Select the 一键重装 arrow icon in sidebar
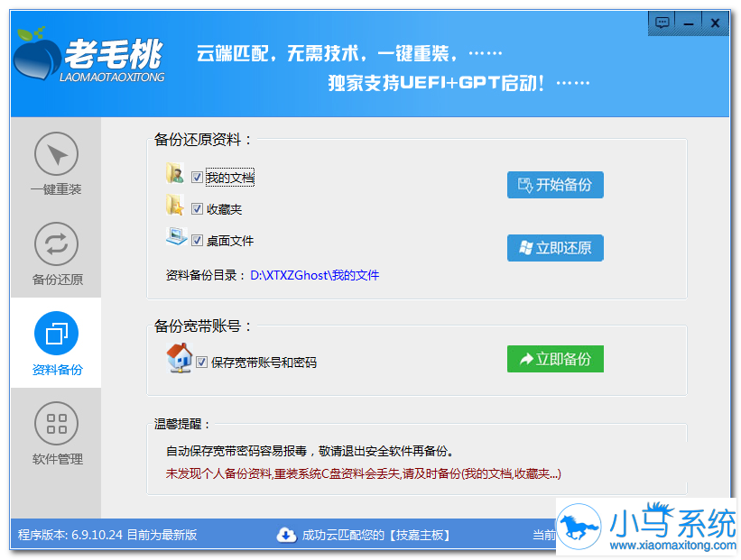The width and height of the screenshot is (741, 560). coord(56,153)
